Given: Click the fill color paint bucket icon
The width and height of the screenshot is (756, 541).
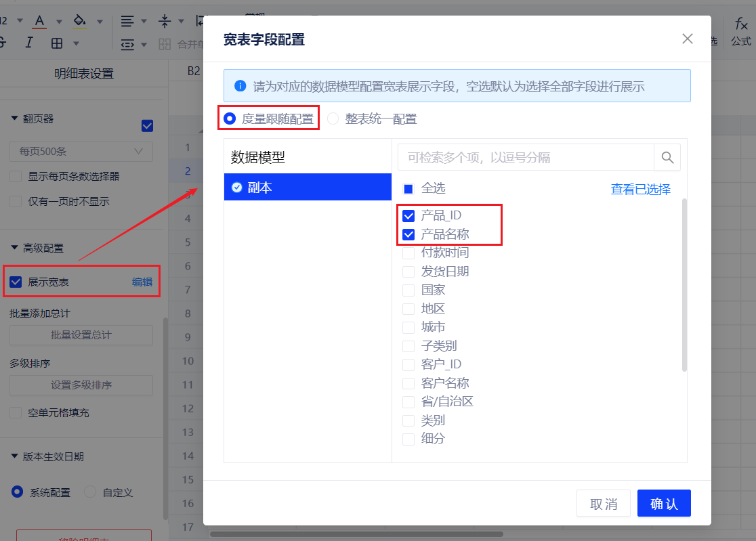Looking at the screenshot, I should point(80,21).
